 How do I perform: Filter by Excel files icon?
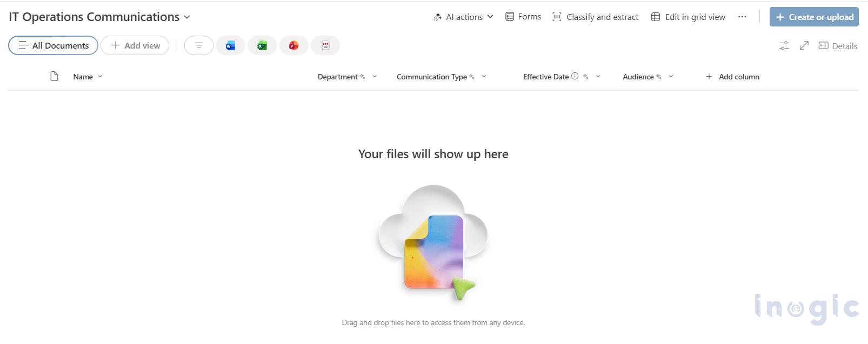[262, 46]
